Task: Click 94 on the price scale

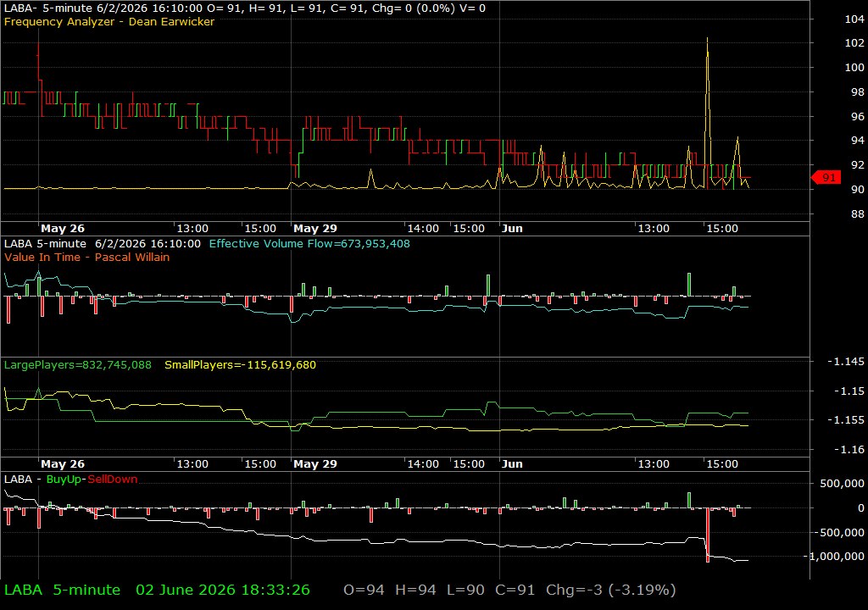Action: point(858,141)
